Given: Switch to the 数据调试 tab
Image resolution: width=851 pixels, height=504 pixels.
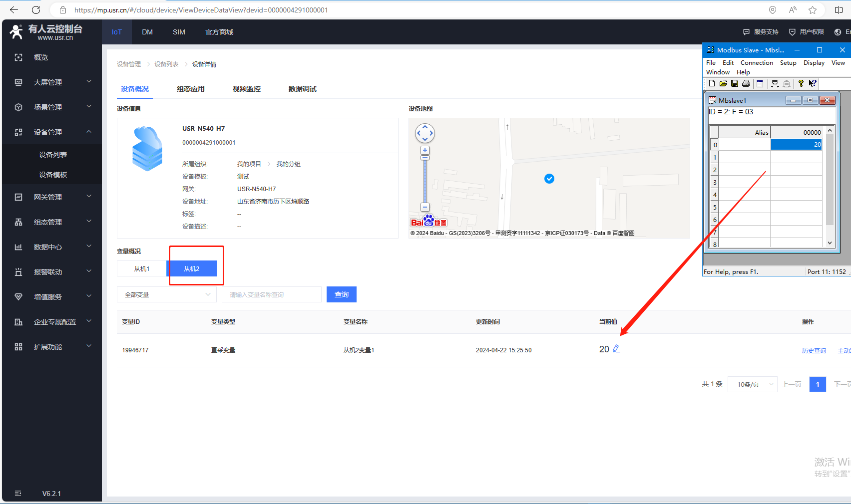Looking at the screenshot, I should pos(302,89).
